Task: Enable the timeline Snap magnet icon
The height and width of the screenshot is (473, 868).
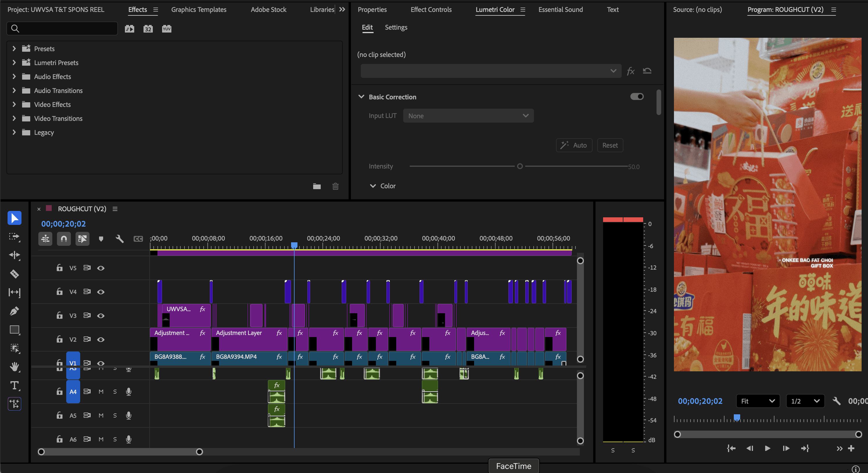Action: [64, 239]
